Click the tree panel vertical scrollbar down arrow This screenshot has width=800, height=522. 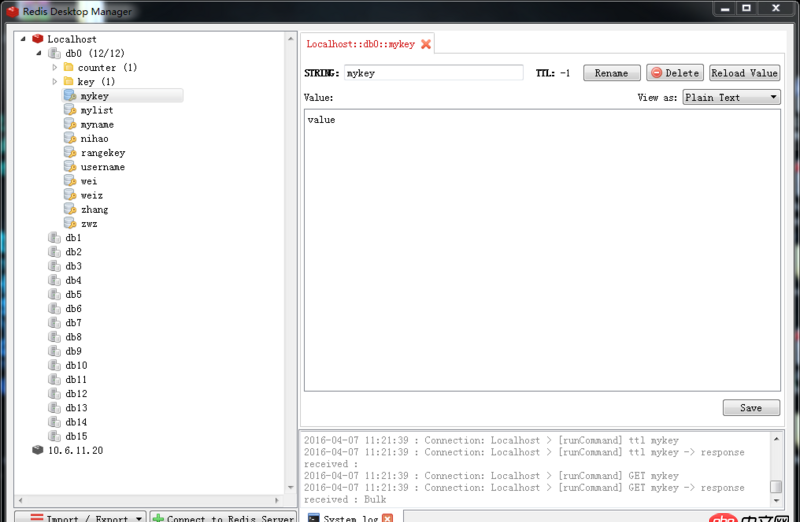coord(291,487)
